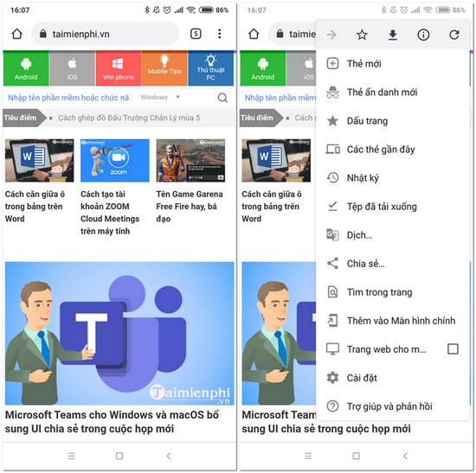
Task: Tap the recent apps icon in left screenshot
Action: coord(71,456)
